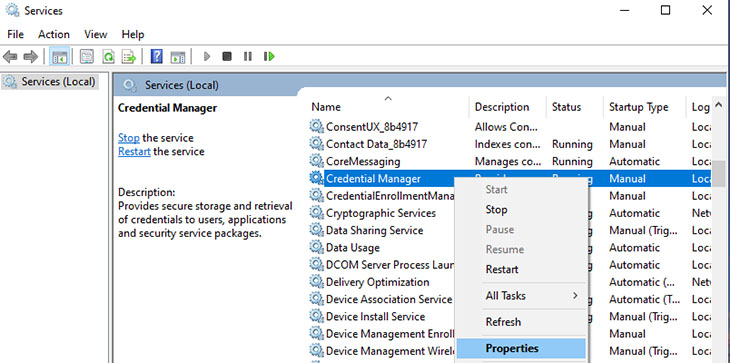Click the Credential Manager gear icon
This screenshot has width=730, height=363.
(x=316, y=178)
